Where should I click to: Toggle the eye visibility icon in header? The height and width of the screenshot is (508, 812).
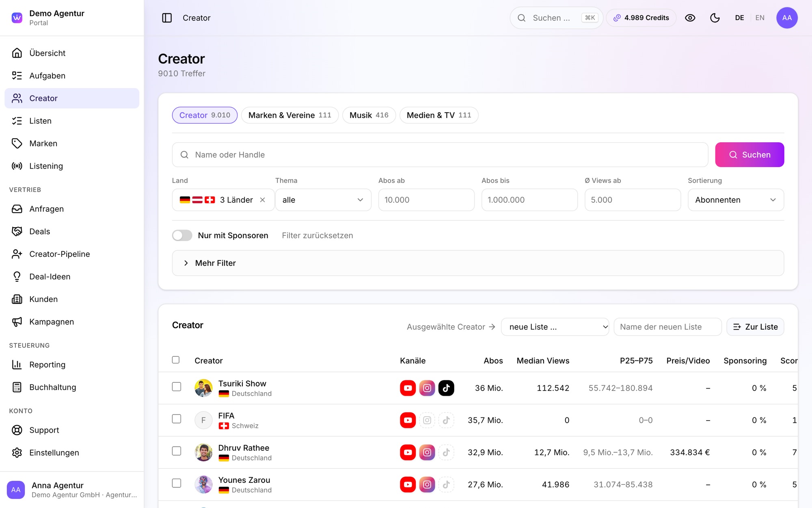pos(690,18)
